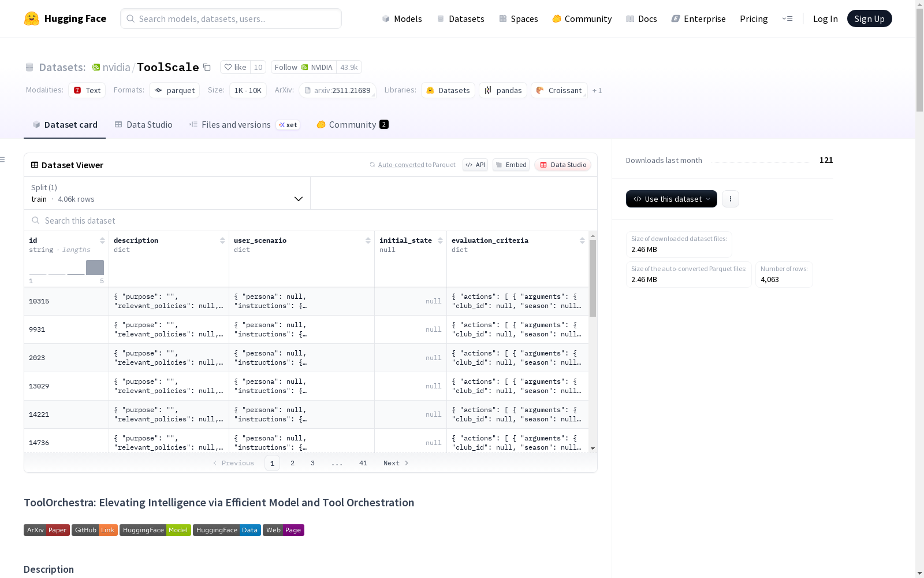Open Enterprise in the top navigation
This screenshot has height=578, width=924.
pyautogui.click(x=699, y=18)
